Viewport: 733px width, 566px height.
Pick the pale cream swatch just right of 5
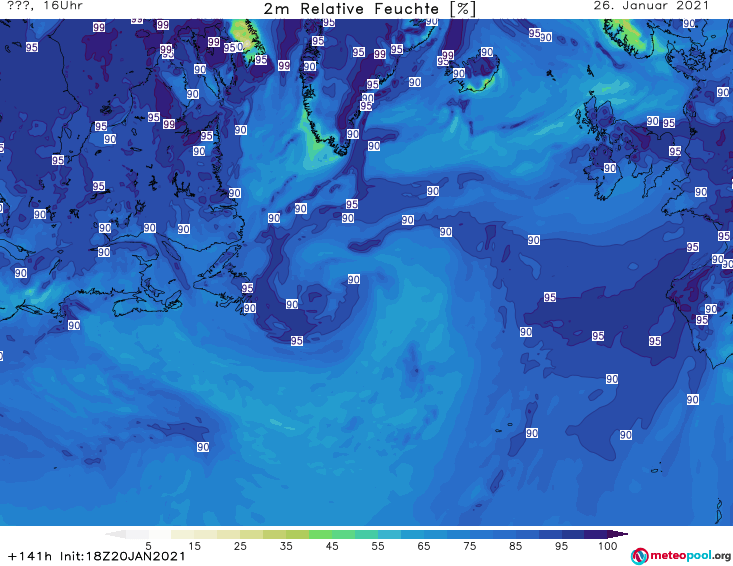coord(160,534)
